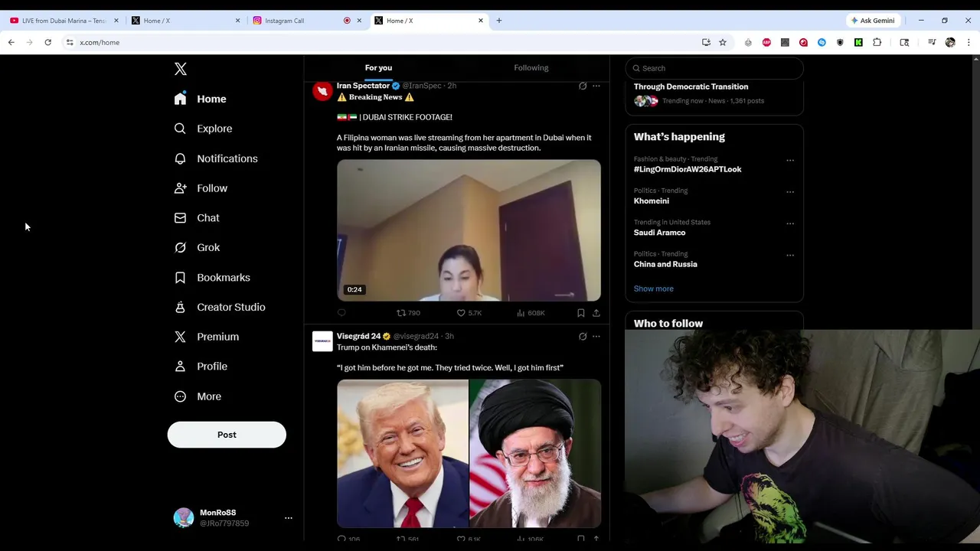
Task: Open Visegrád 24 profile avatar
Action: point(322,341)
